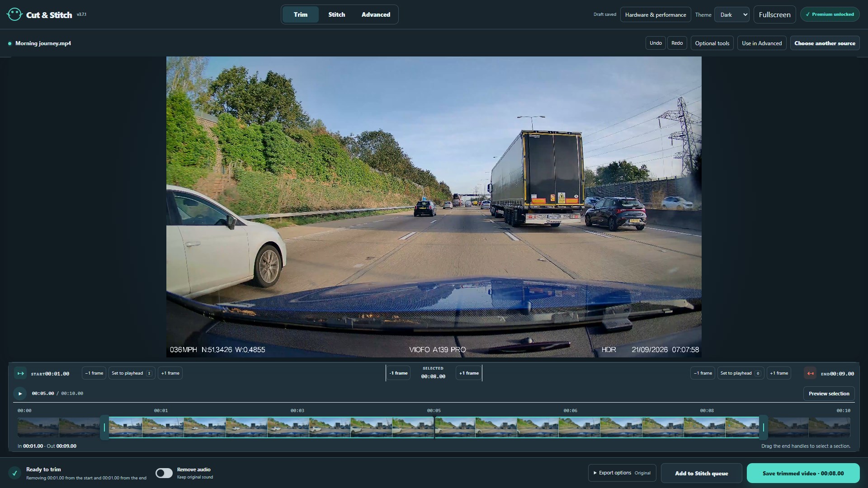The width and height of the screenshot is (868, 488).
Task: Set start to playhead
Action: click(132, 373)
